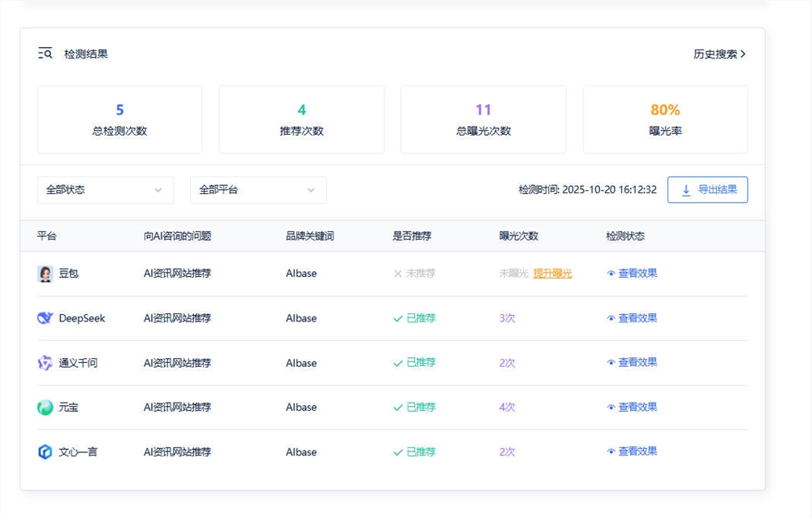Expand the 全部平台 platform dropdown
The height and width of the screenshot is (518, 812).
tap(258, 190)
